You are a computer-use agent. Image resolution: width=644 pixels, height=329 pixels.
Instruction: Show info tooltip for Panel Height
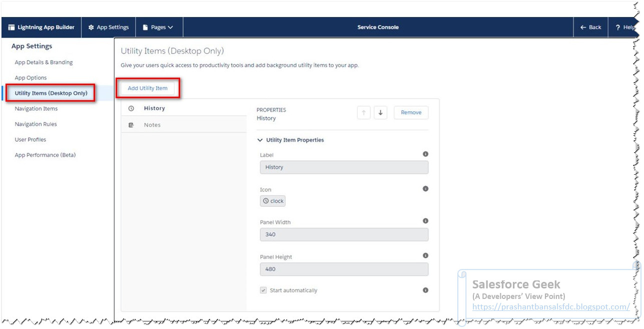pos(425,255)
